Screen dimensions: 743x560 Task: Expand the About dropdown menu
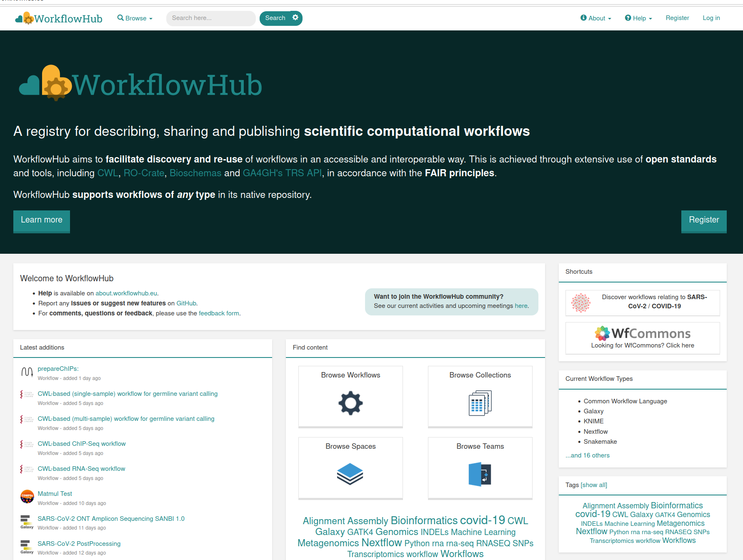coord(596,18)
